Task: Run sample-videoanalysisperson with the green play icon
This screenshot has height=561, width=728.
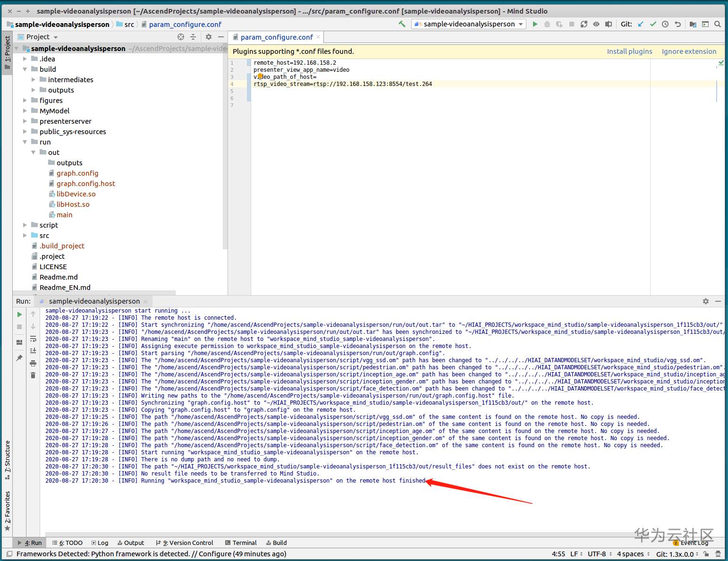Action: (535, 24)
